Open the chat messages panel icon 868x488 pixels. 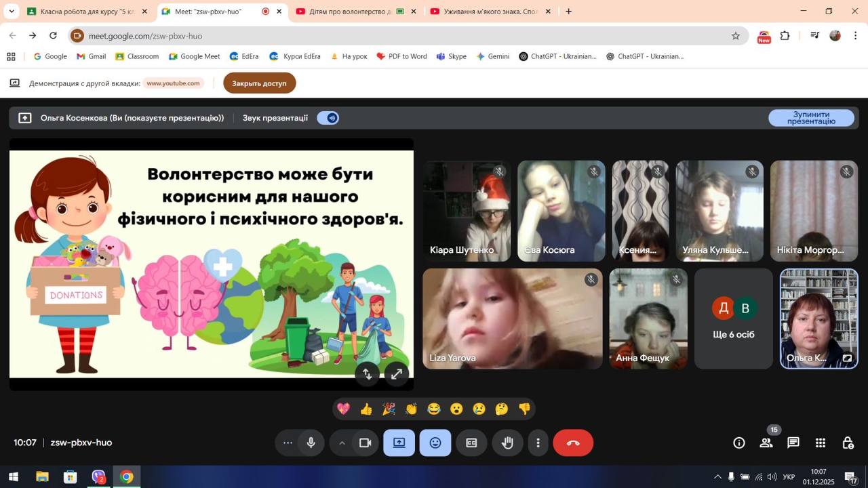[793, 443]
